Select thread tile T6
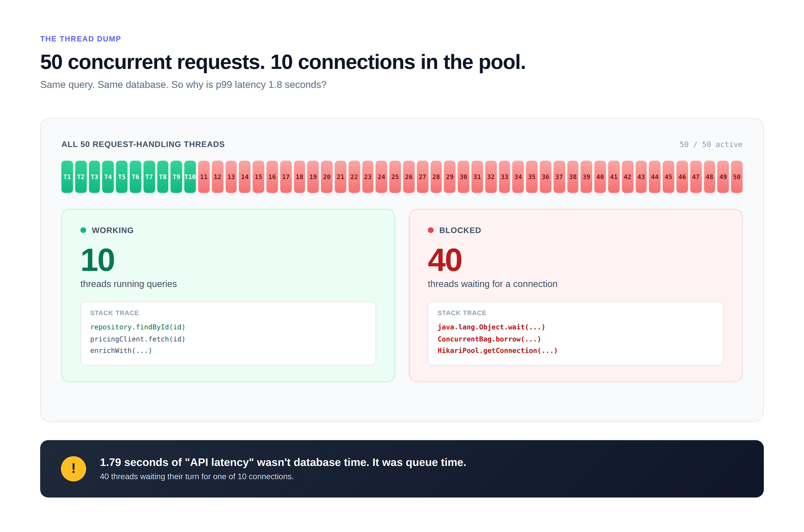804x532 pixels. pyautogui.click(x=135, y=177)
